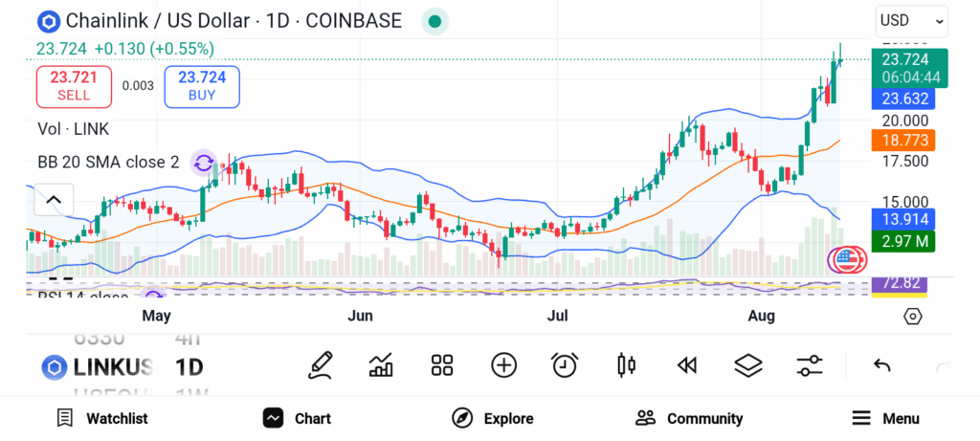Open the drawing tools pencil icon
This screenshot has width=980, height=441.
click(321, 364)
